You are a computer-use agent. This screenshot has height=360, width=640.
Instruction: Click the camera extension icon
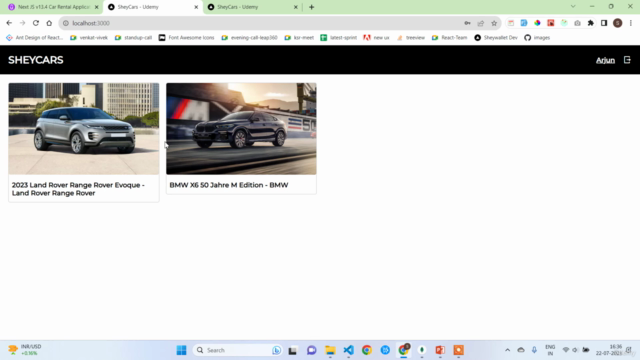tap(577, 23)
